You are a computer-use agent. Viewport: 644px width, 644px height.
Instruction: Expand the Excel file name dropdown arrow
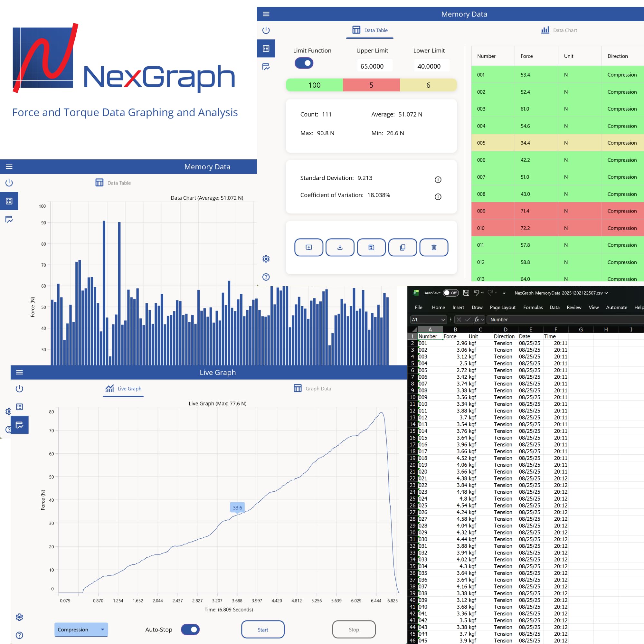[606, 293]
